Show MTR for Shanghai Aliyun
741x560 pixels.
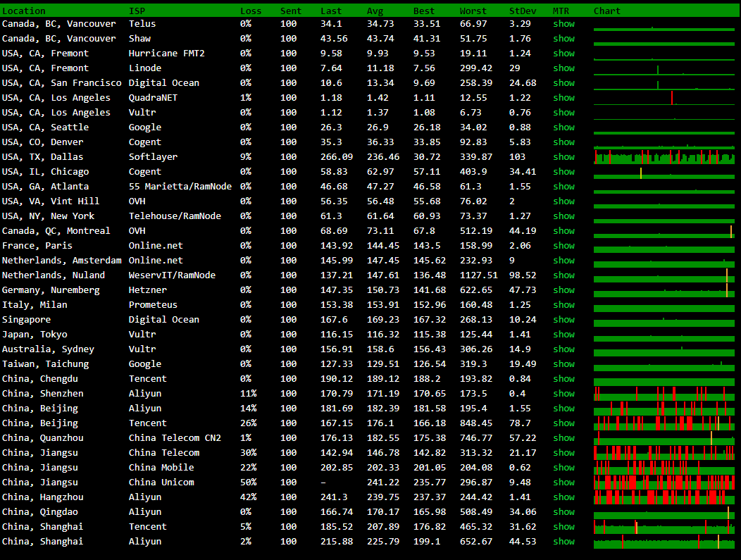coord(563,542)
